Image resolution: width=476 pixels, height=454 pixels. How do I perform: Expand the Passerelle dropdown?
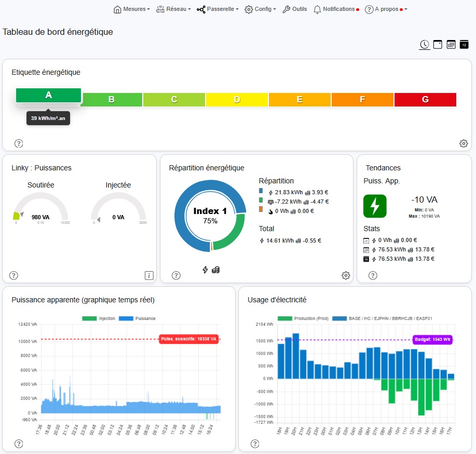click(x=217, y=9)
